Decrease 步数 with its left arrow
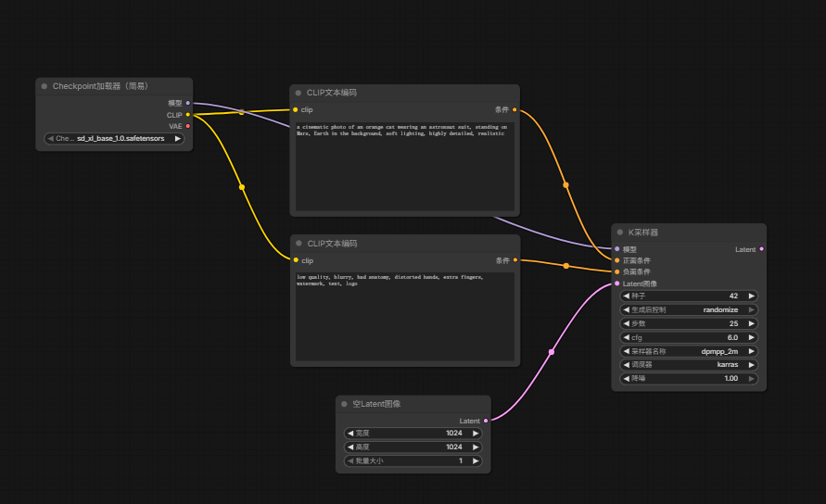This screenshot has height=504, width=826. click(x=627, y=323)
